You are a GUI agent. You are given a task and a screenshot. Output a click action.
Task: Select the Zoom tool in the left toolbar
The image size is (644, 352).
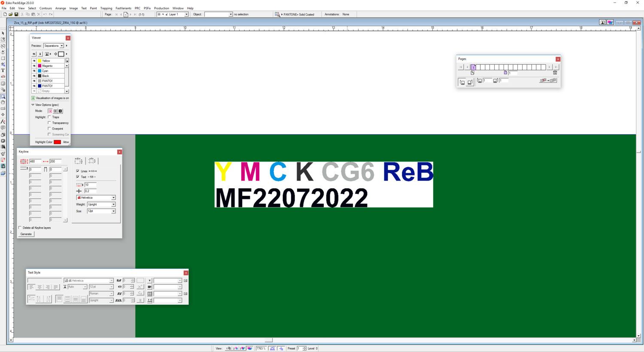(x=3, y=96)
